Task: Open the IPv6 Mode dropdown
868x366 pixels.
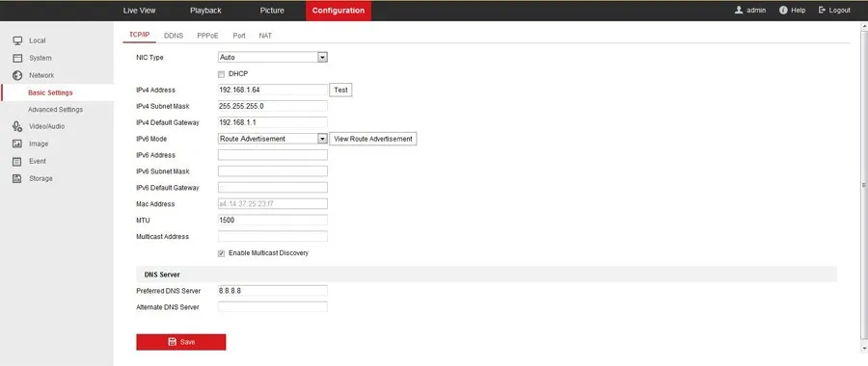Action: pyautogui.click(x=272, y=139)
